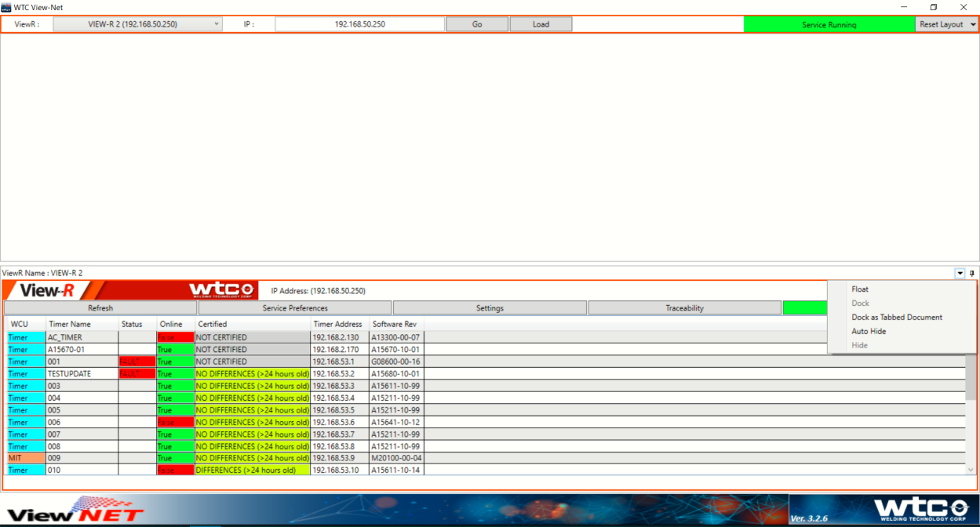
Task: Click software revision M20100-00-04
Action: point(396,458)
